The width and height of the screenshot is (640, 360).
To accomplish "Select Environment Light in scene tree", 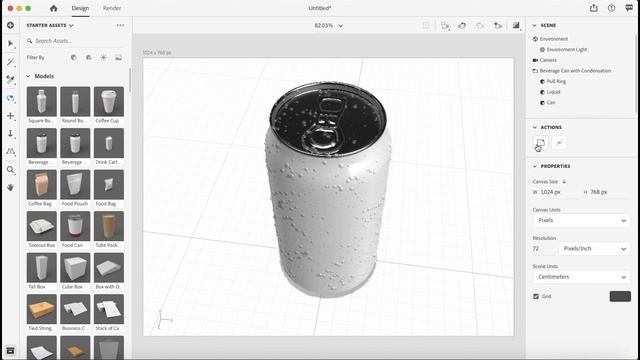I will click(567, 50).
